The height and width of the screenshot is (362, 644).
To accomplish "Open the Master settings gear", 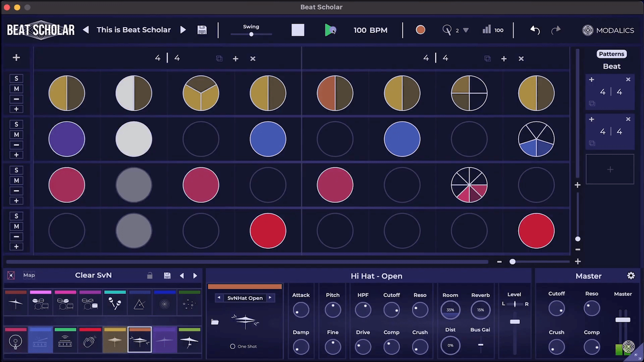I will click(631, 276).
